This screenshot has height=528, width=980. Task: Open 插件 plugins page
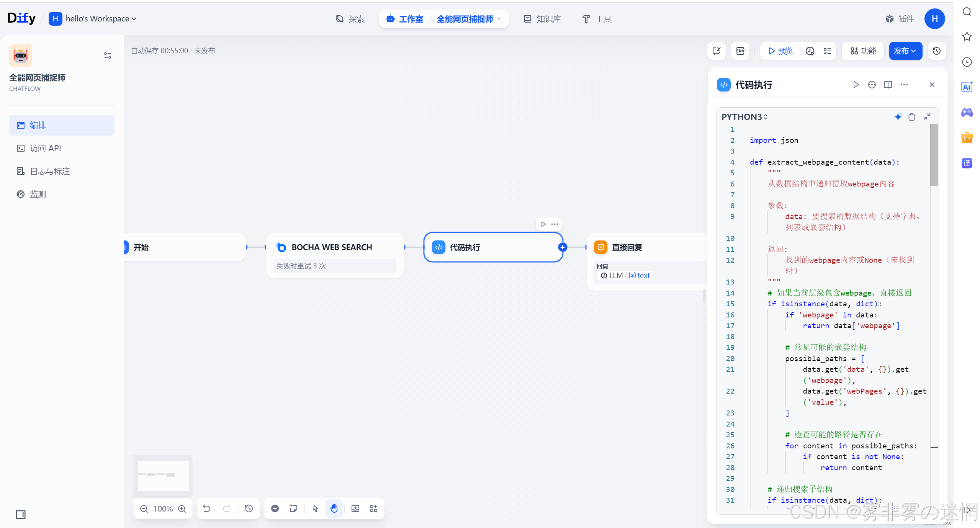[x=900, y=19]
